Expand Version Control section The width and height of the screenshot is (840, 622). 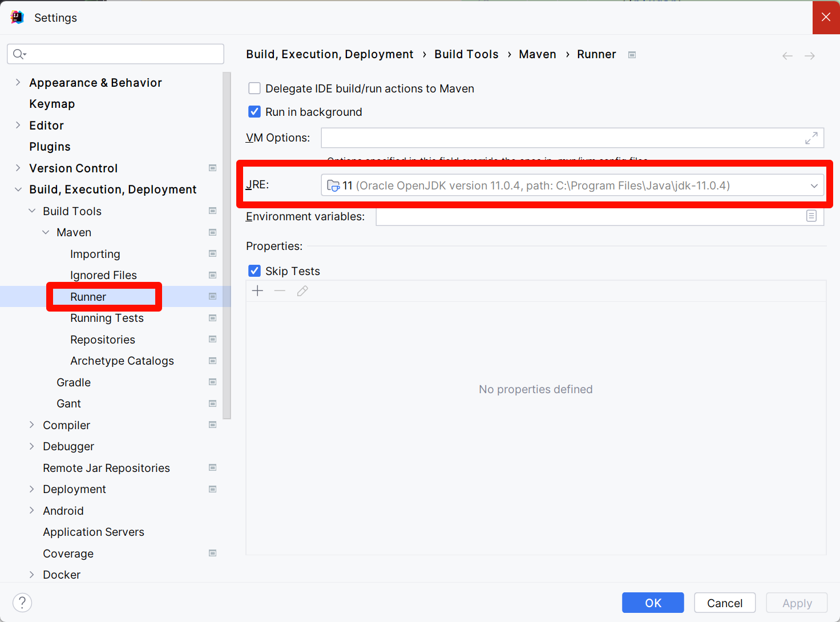[x=18, y=168]
